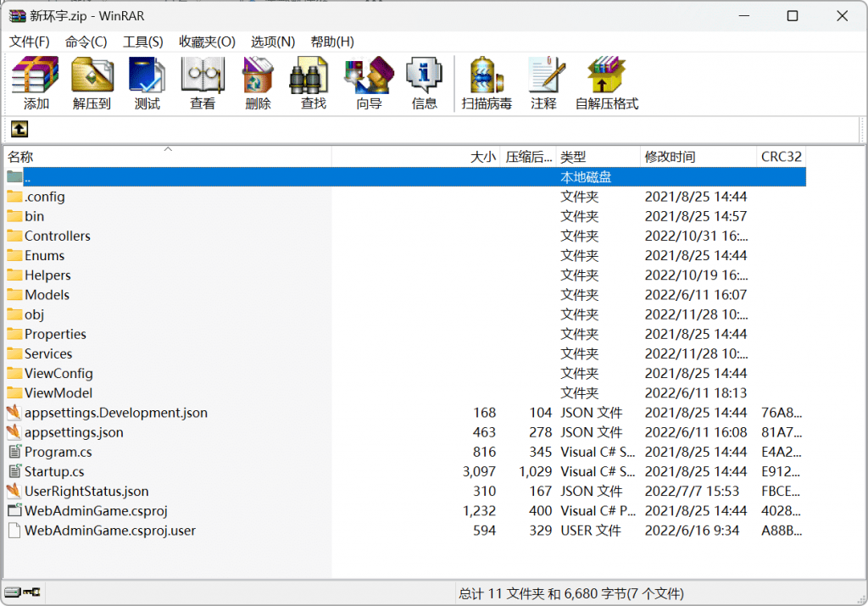This screenshot has width=868, height=606.
Task: Run the Test (测试) archive tool
Action: [x=147, y=83]
